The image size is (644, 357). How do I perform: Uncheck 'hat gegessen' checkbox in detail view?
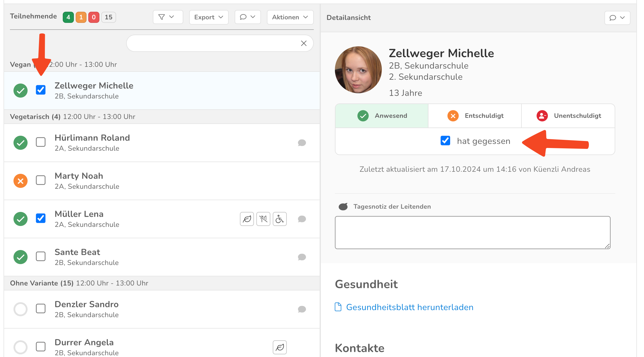pyautogui.click(x=445, y=141)
